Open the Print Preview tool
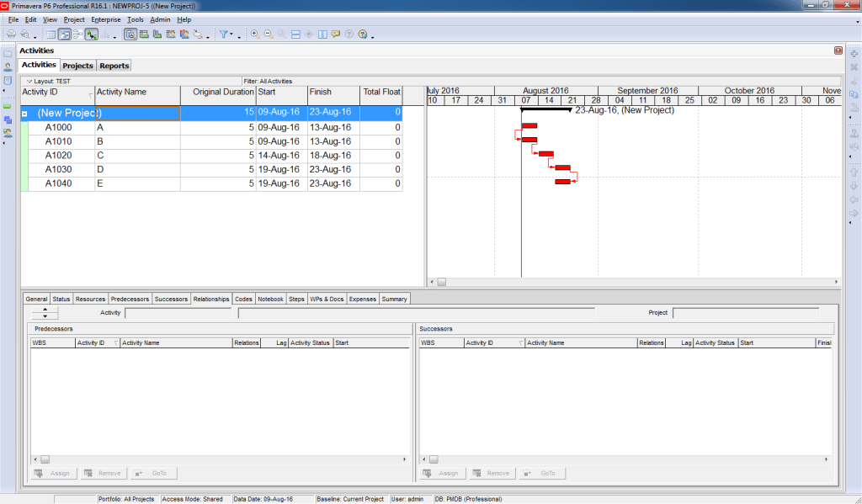The width and height of the screenshot is (862, 504). 25,34
